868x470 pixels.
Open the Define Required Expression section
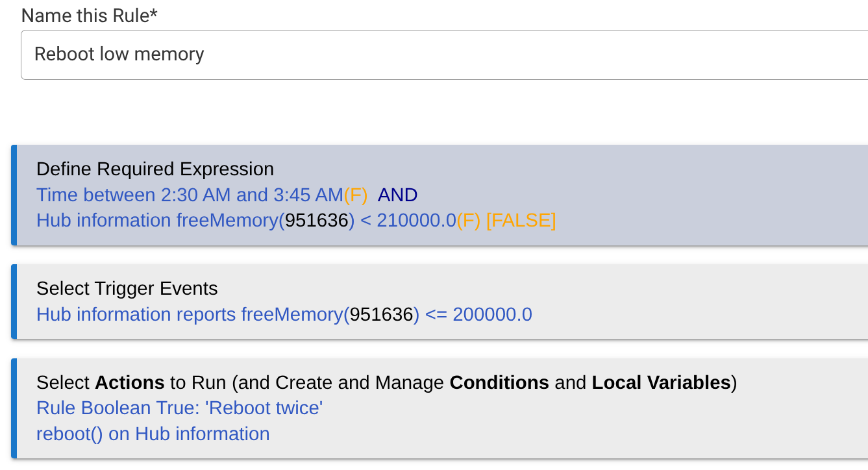click(155, 169)
